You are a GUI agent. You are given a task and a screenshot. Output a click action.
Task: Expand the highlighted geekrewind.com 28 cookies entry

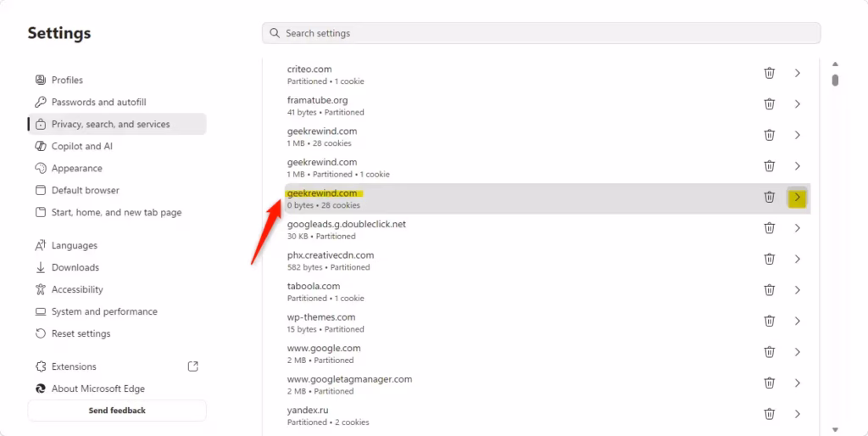(x=797, y=198)
